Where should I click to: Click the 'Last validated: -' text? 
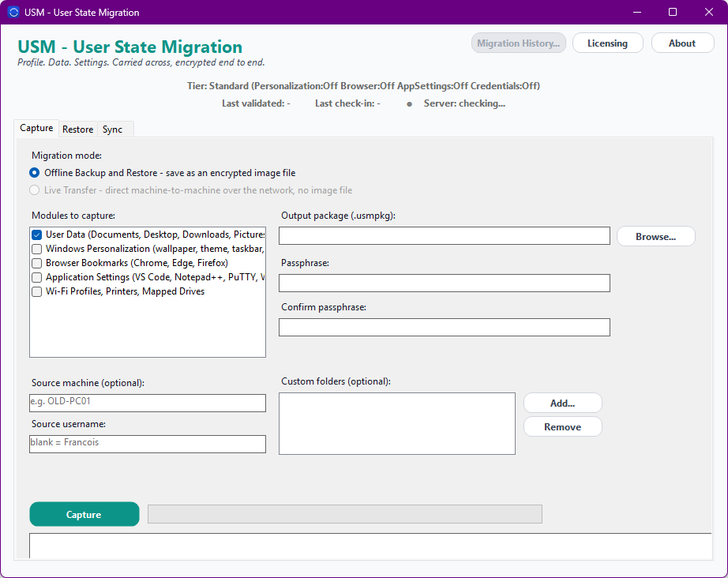click(x=256, y=103)
